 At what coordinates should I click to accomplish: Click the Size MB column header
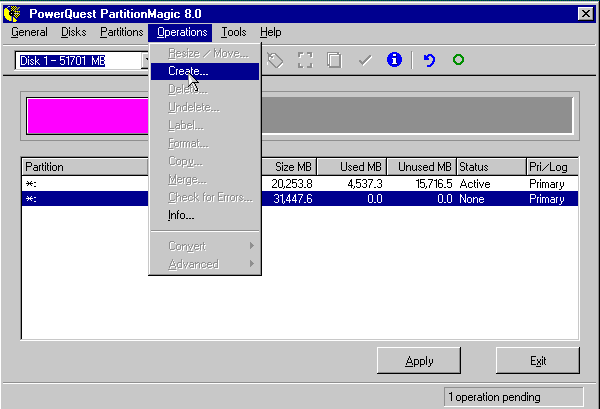[x=289, y=167]
